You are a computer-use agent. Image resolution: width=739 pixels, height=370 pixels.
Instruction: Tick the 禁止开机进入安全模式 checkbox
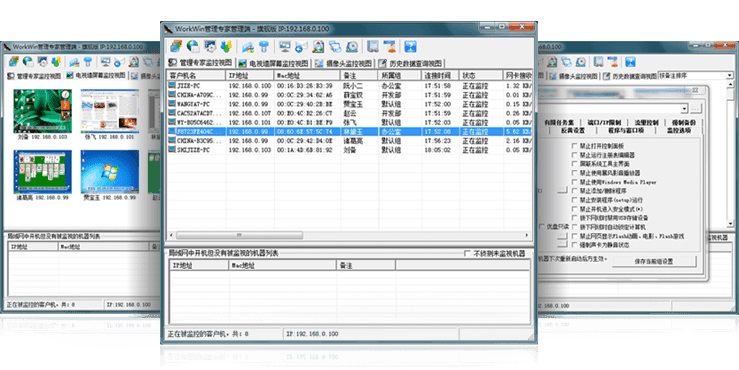click(x=574, y=209)
